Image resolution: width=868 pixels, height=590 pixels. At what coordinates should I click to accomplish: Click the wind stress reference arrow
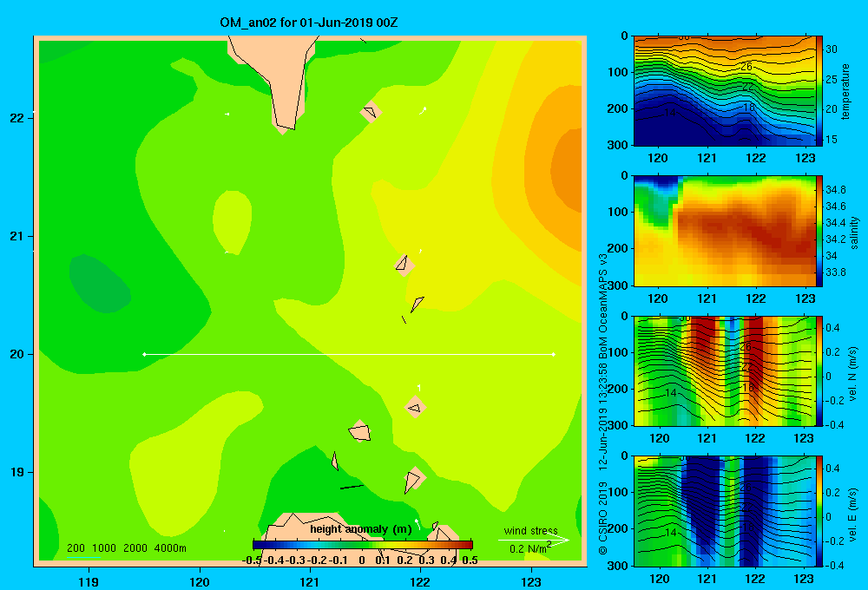(x=534, y=540)
